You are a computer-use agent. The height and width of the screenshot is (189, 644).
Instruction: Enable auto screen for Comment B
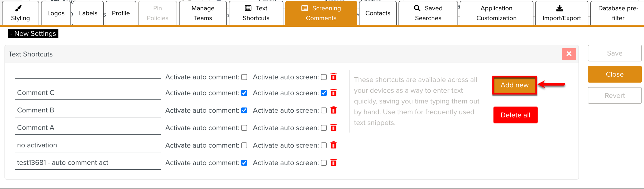click(324, 110)
